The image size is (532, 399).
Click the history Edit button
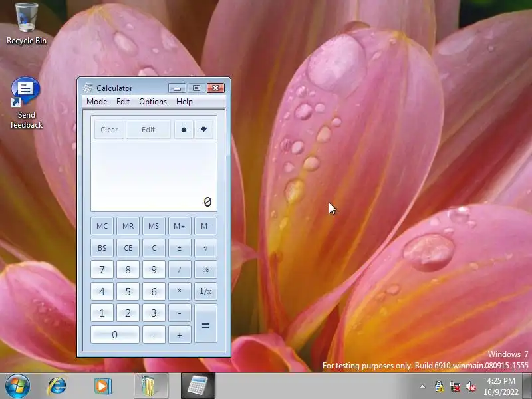pos(148,130)
